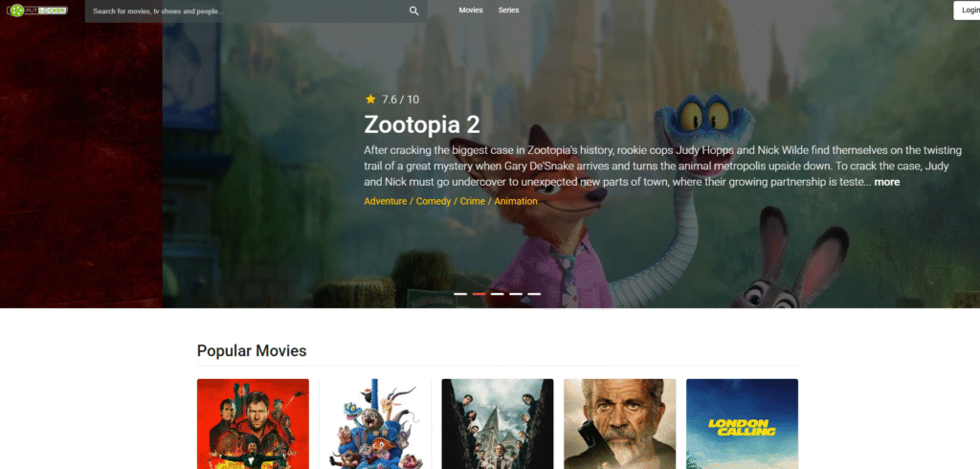Click the movie search input field
Screen dimensions: 980x469
click(x=249, y=11)
